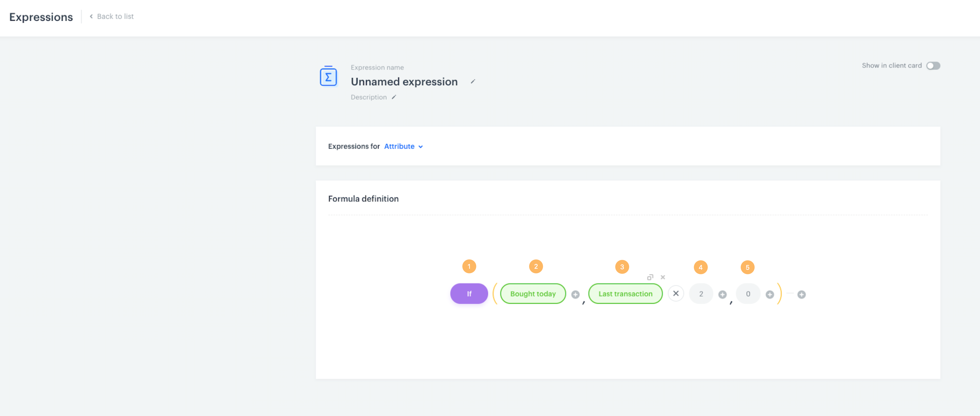Open the Attribute dropdown
The width and height of the screenshot is (980, 416).
pyautogui.click(x=403, y=147)
